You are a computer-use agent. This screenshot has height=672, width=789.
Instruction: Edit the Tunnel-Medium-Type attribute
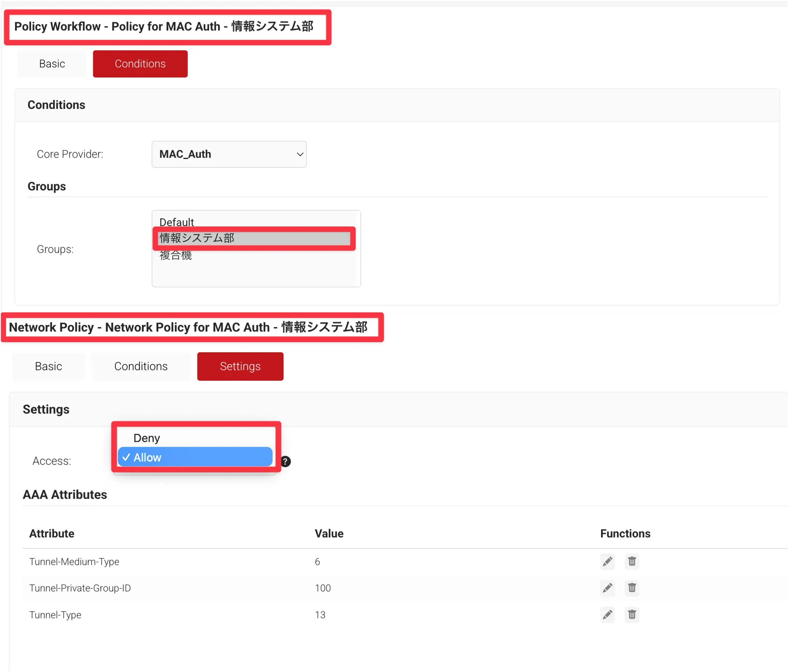tap(607, 562)
